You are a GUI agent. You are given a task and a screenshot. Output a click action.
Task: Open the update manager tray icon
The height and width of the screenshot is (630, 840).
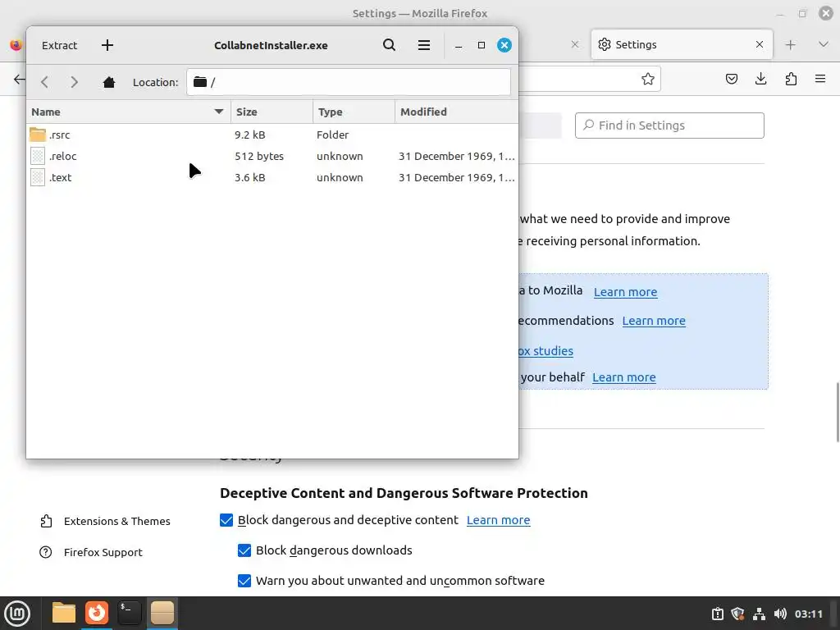click(717, 614)
